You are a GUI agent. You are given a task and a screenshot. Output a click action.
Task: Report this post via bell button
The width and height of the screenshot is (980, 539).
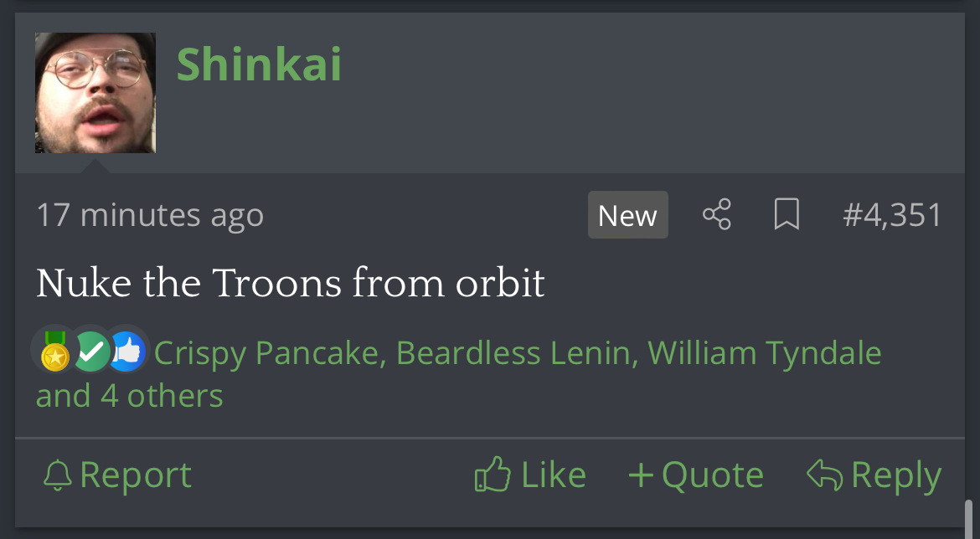[117, 475]
